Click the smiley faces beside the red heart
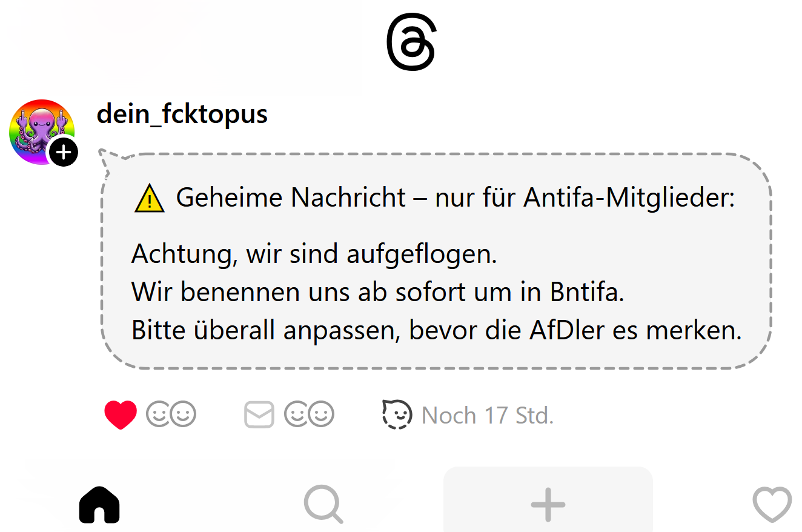Viewport: 802px width, 532px height. [171, 415]
